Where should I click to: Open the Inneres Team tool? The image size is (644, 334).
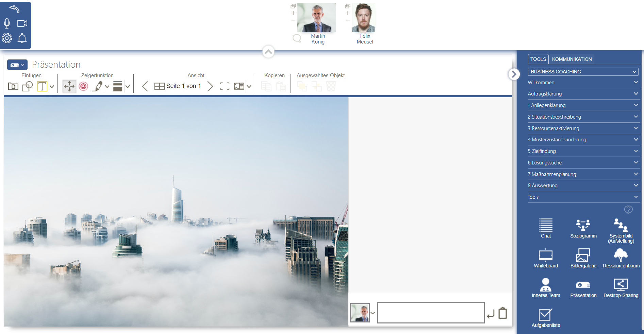point(546,288)
